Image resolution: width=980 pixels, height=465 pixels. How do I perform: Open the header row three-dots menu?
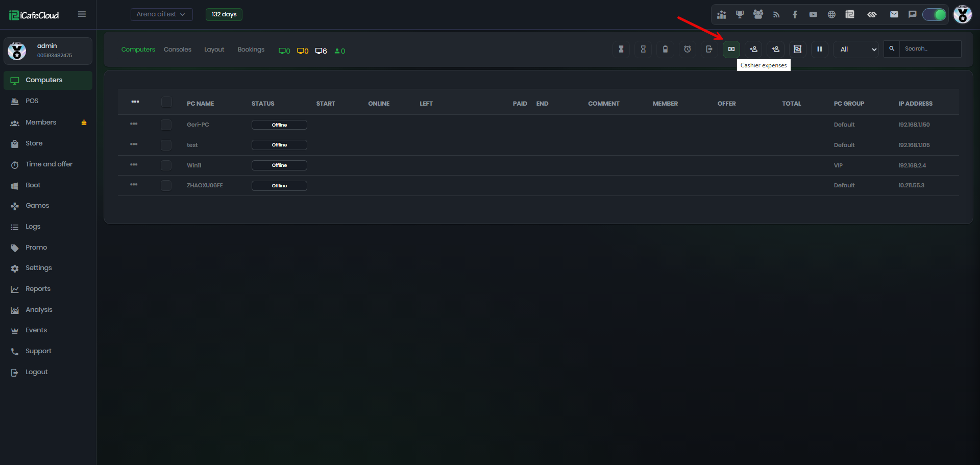click(135, 102)
